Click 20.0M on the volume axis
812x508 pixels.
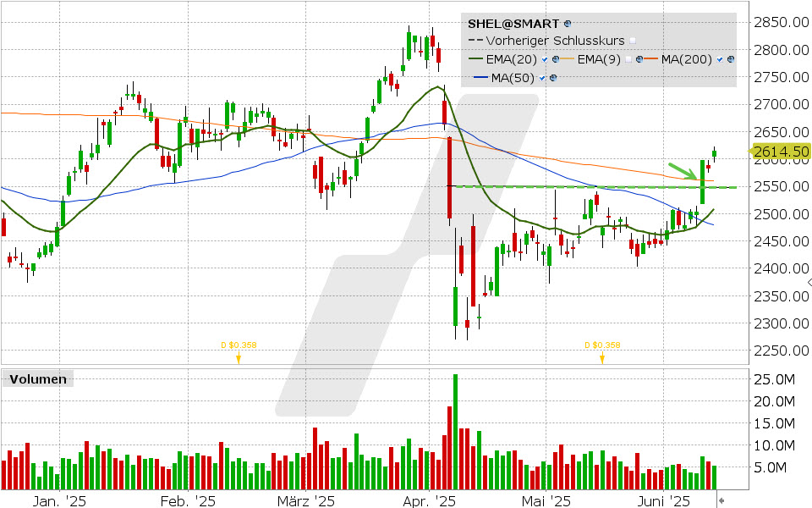pyautogui.click(x=774, y=401)
